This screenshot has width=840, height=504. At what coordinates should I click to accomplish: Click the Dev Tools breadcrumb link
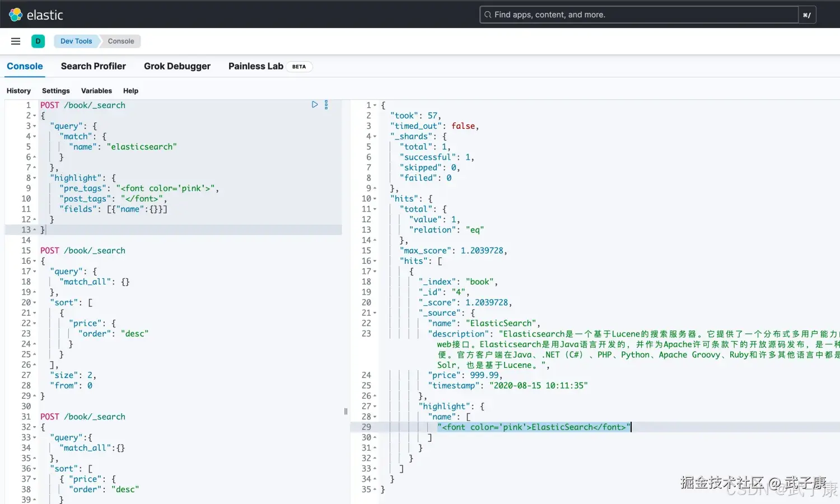click(76, 41)
